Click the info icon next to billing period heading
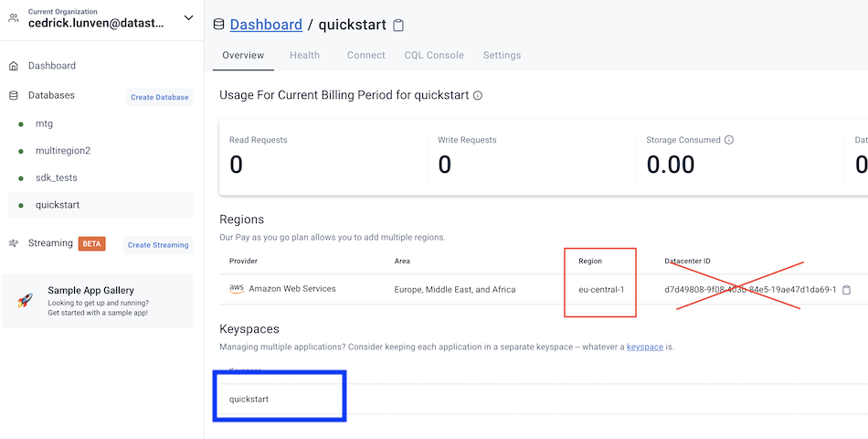868x439 pixels. point(478,95)
